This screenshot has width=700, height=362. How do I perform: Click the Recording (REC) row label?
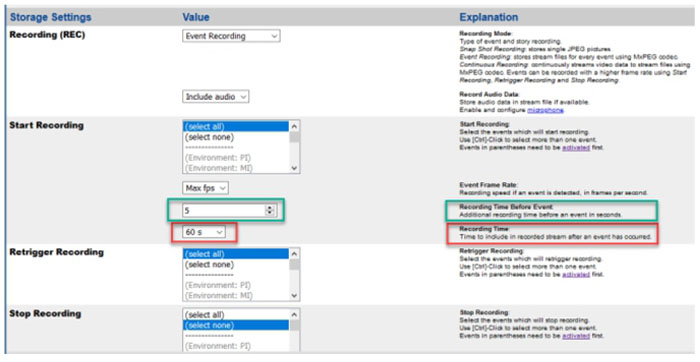click(47, 35)
